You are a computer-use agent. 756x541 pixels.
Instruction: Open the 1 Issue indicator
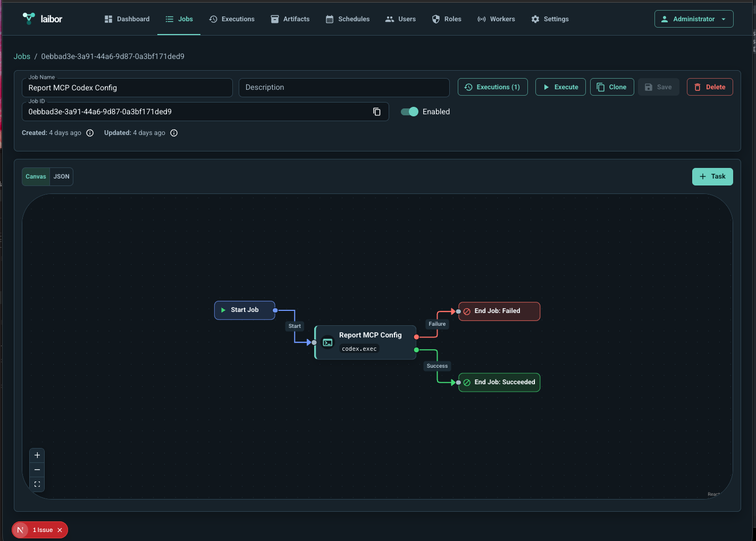point(43,530)
